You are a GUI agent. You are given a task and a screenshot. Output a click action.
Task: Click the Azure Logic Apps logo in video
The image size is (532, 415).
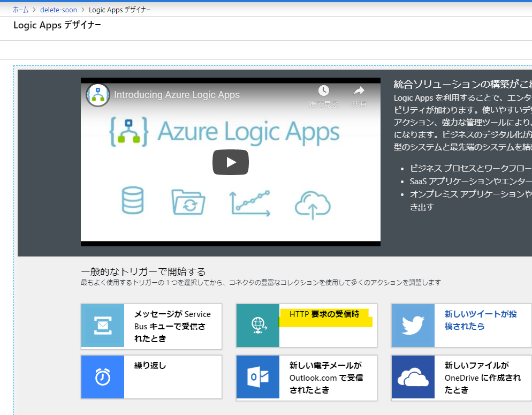point(224,132)
